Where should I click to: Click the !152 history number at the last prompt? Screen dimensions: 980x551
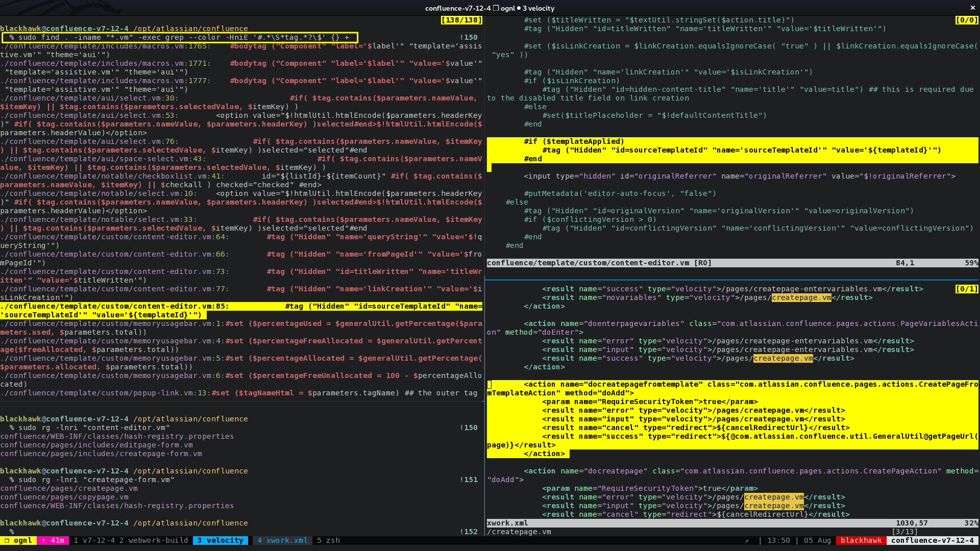[469, 532]
